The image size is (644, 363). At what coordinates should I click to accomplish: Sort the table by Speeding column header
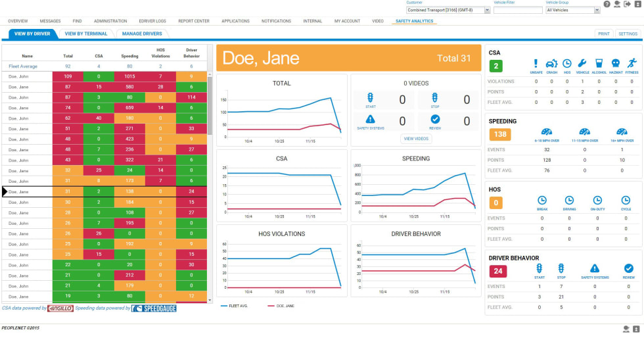pyautogui.click(x=129, y=56)
